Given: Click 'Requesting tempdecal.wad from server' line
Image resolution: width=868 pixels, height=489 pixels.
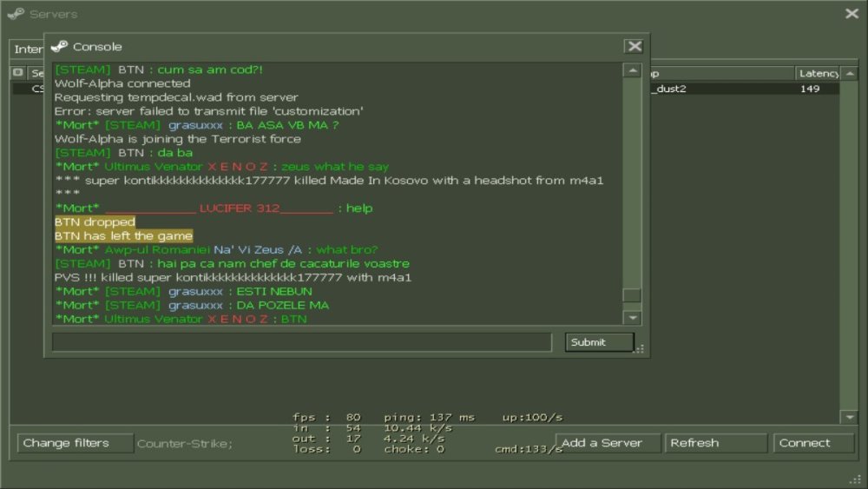Looking at the screenshot, I should pyautogui.click(x=176, y=97).
